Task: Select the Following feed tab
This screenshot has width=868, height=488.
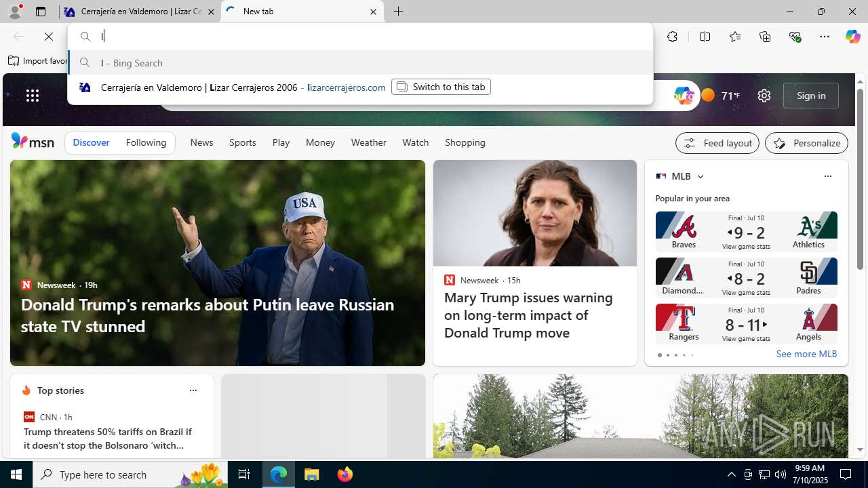Action: (146, 143)
